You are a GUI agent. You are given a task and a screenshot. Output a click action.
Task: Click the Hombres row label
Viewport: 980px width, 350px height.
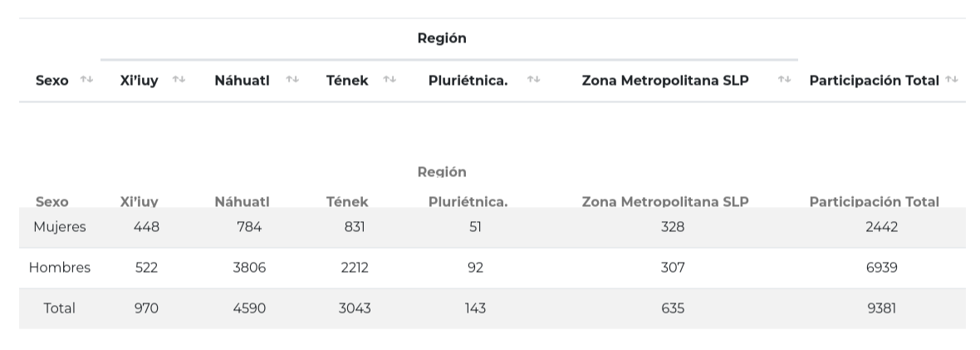click(59, 268)
